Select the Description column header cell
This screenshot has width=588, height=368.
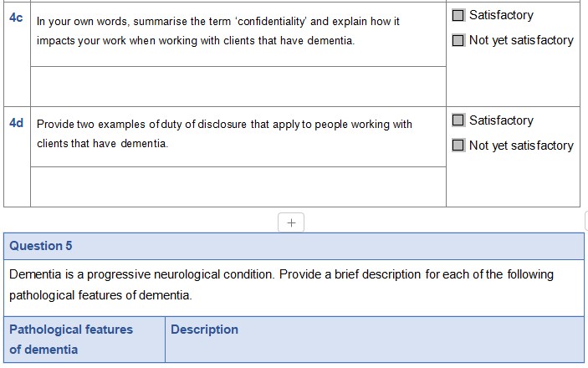205,330
